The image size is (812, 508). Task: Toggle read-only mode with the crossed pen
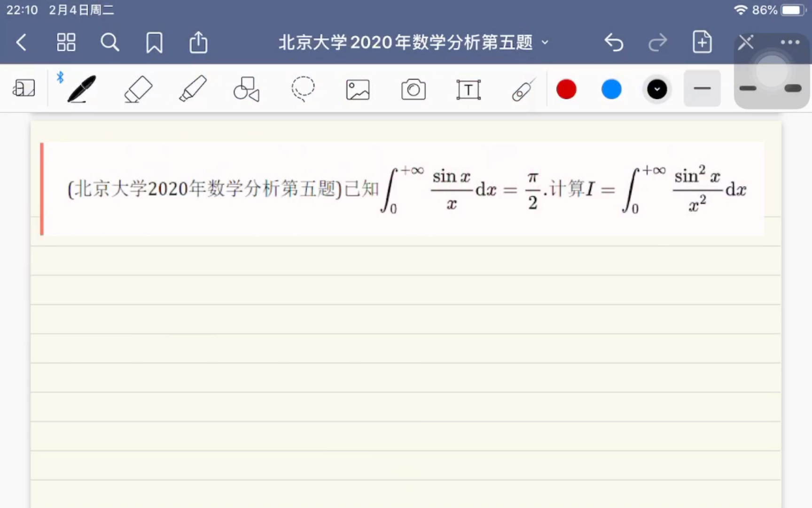[745, 42]
